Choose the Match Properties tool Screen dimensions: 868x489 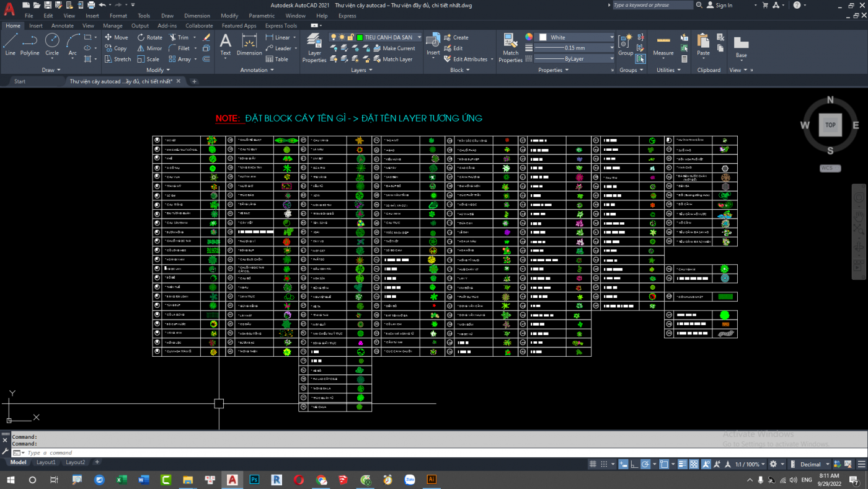(x=510, y=48)
